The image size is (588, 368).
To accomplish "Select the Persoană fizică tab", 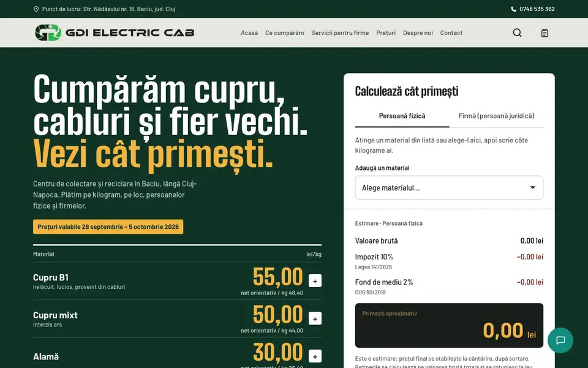I will (x=402, y=116).
